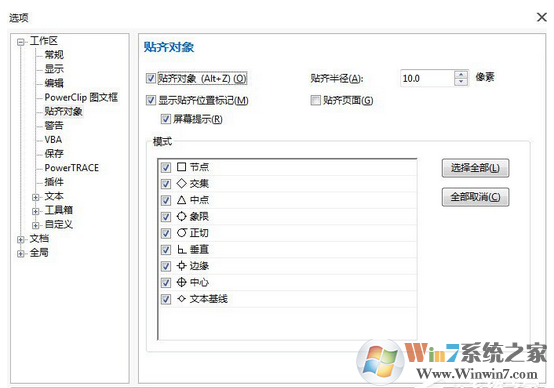Image resolution: width=554 pixels, height=388 pixels.
Task: Click the square node snap mode icon
Action: coord(181,166)
